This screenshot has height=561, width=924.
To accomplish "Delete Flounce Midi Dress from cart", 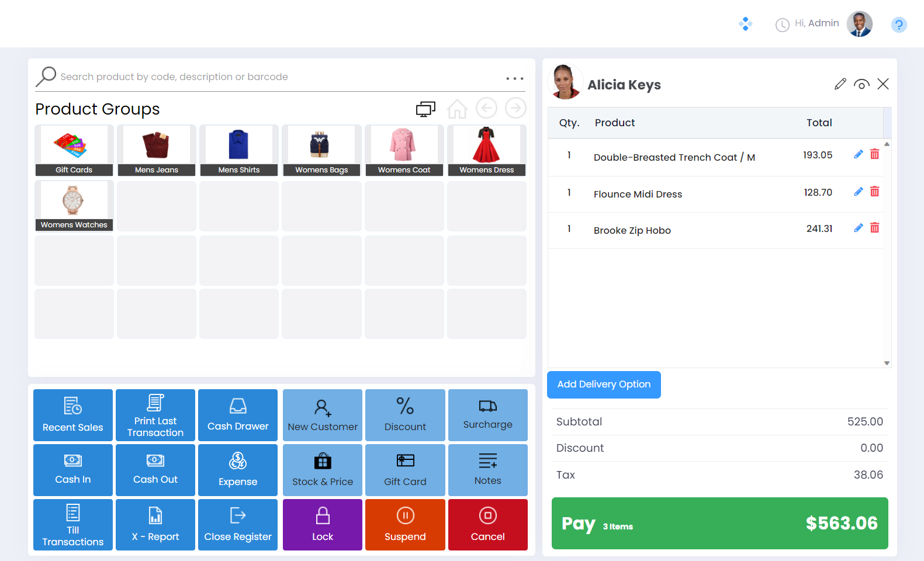I will coord(874,192).
